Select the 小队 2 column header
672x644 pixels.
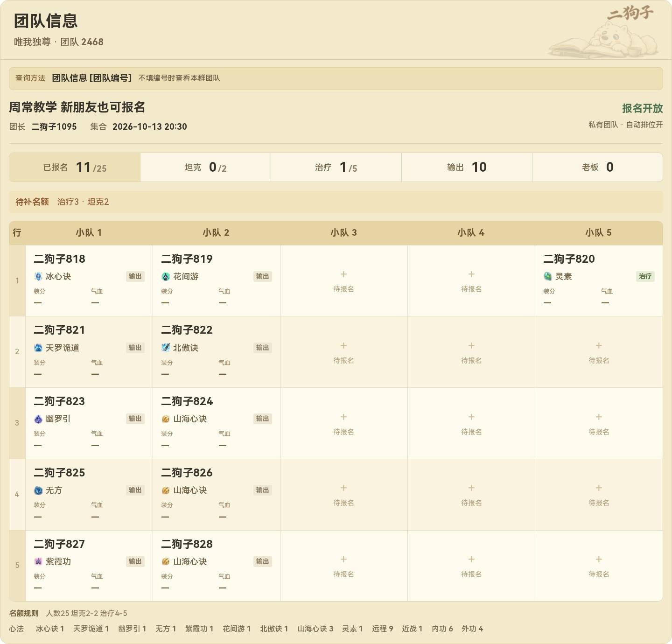click(216, 232)
